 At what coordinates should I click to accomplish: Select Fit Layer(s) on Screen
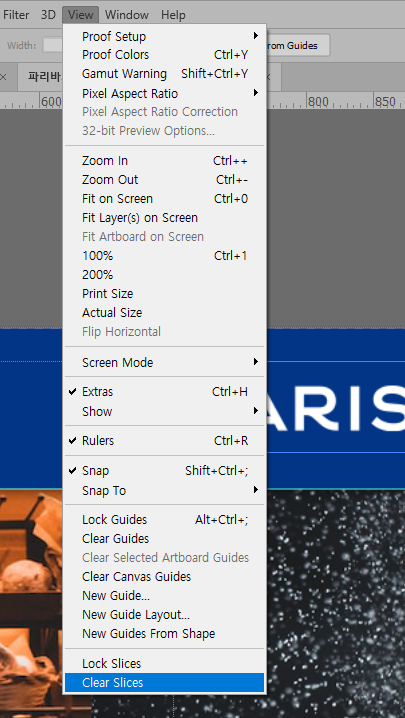point(164,218)
